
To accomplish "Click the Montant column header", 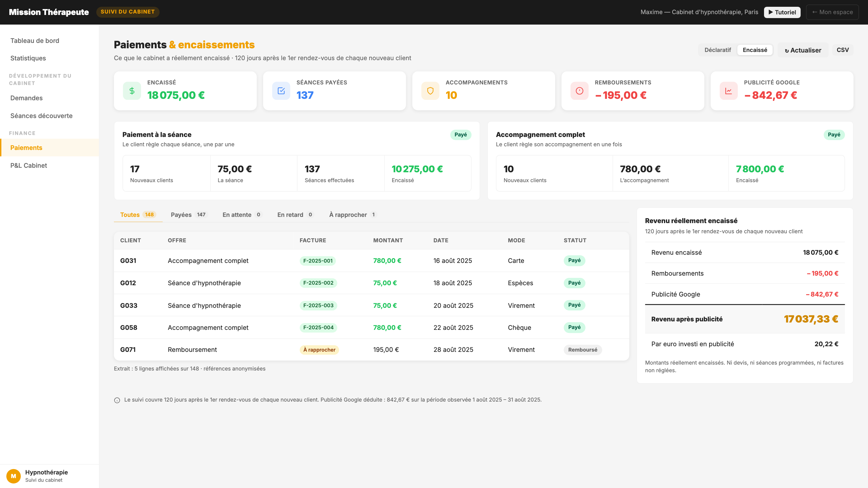I will [x=388, y=240].
